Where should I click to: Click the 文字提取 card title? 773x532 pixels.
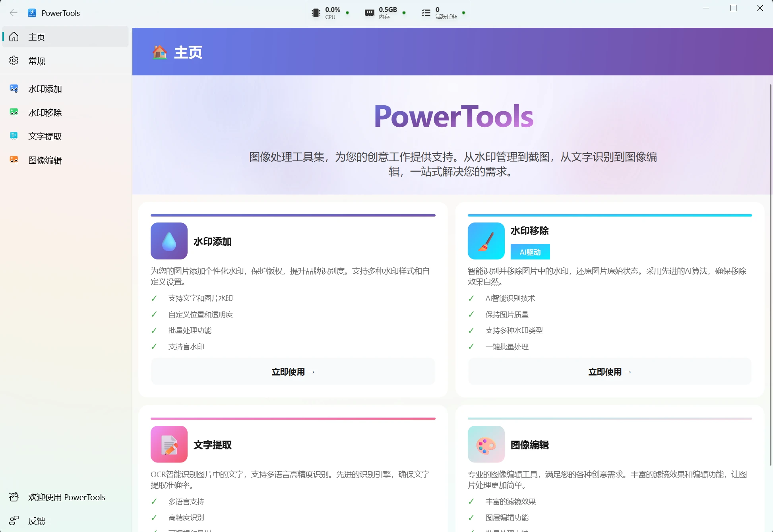(x=212, y=445)
